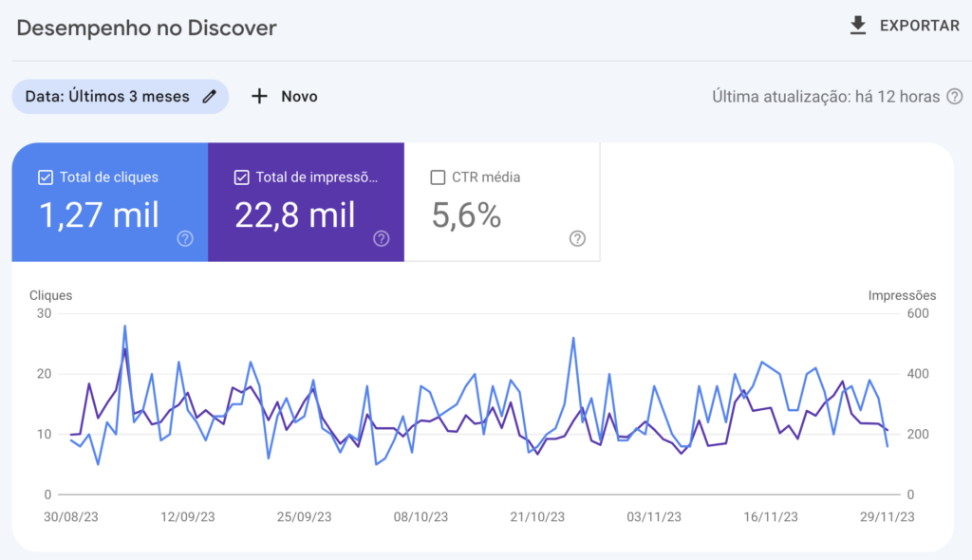
Task: Open help icon beside Última atualização
Action: (955, 97)
